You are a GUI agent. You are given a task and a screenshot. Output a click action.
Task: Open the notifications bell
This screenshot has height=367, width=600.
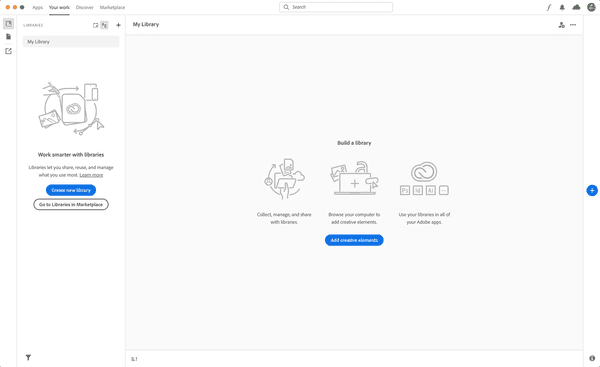tap(562, 7)
